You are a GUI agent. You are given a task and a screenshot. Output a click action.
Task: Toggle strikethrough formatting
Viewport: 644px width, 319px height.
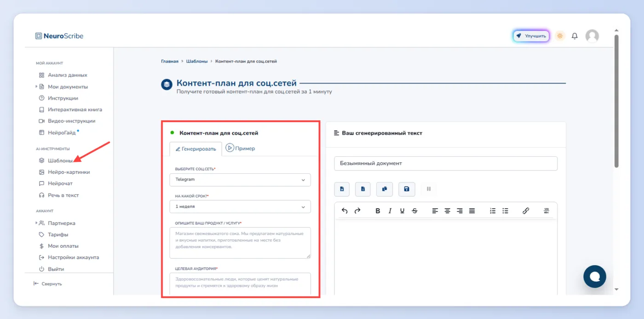click(414, 211)
